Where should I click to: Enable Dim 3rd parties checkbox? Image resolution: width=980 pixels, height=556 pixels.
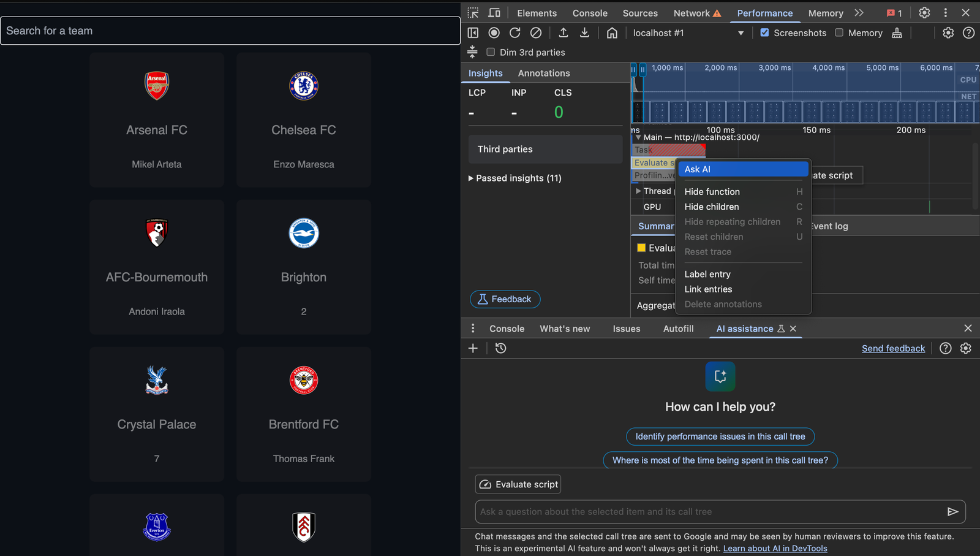point(491,52)
